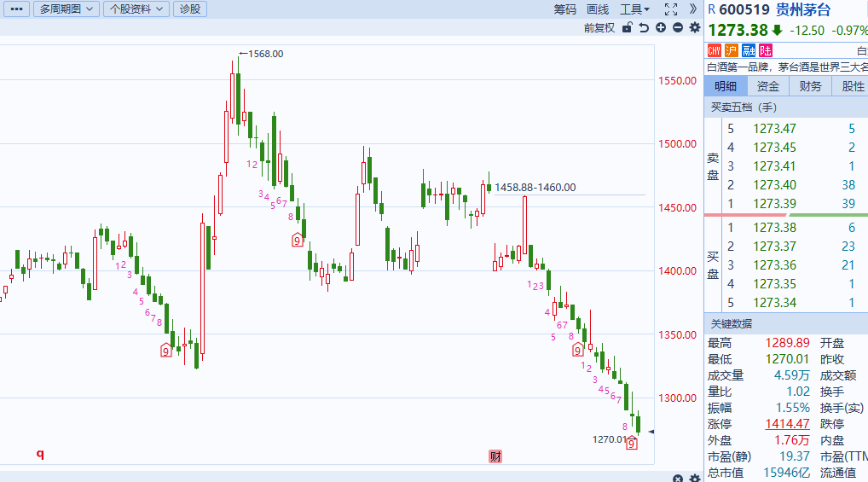Image resolution: width=868 pixels, height=482 pixels.
Task: Open bottom panel settings gear
Action: [x=695, y=478]
